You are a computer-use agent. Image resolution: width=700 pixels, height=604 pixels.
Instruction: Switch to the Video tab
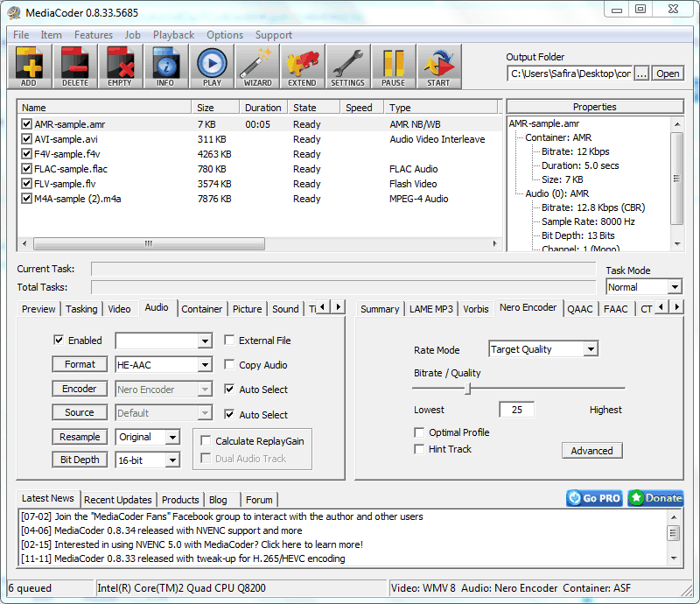click(119, 309)
